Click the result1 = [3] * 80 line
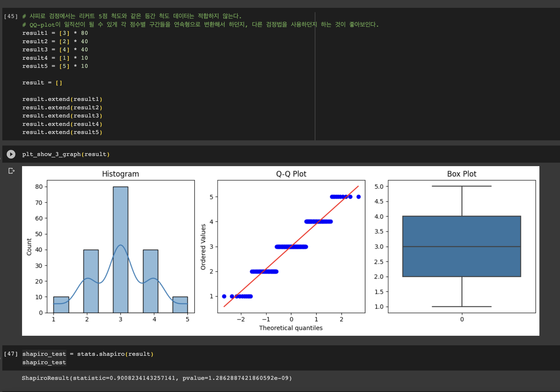560x392 pixels. pyautogui.click(x=55, y=33)
